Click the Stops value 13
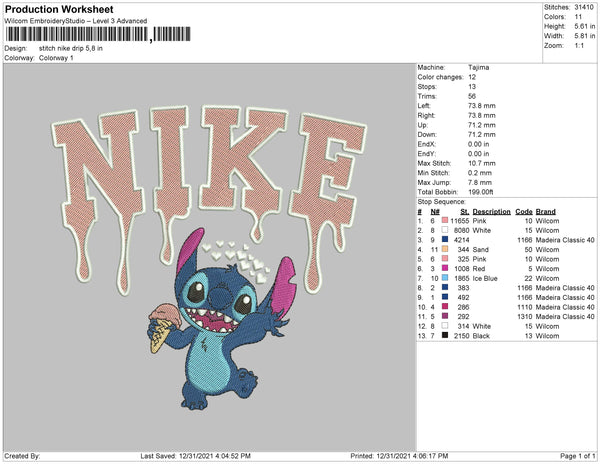The image size is (600, 464). tap(472, 86)
